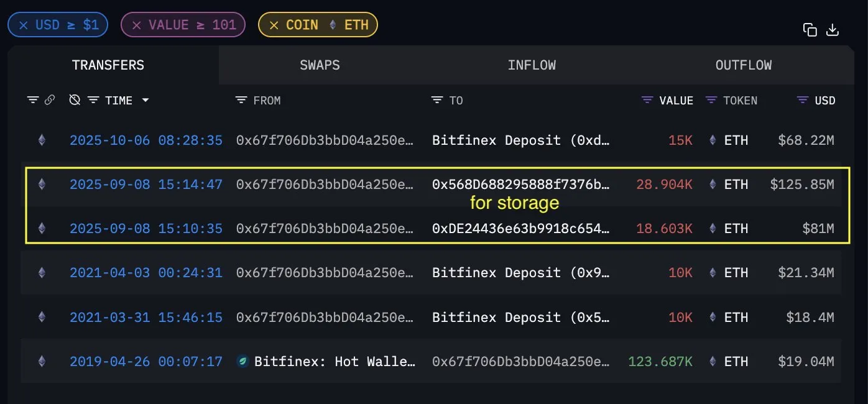The image size is (868, 404).
Task: Switch to the INFLOW tab
Action: (x=532, y=65)
